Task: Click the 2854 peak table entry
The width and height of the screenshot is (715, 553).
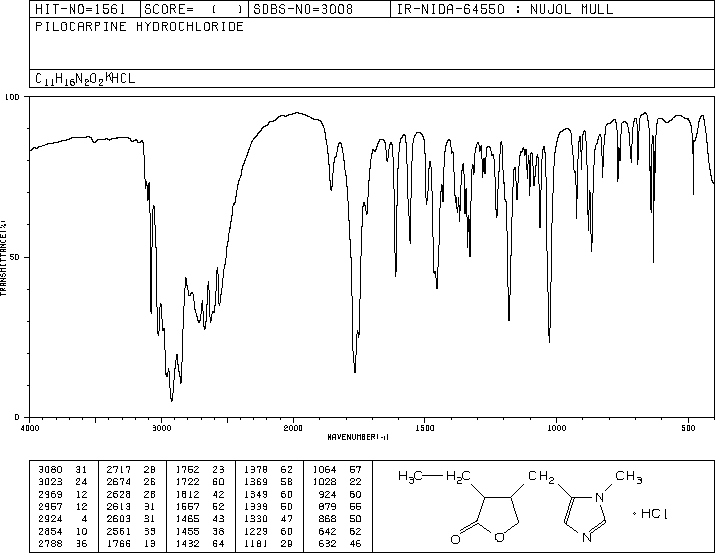Action: [x=62, y=531]
